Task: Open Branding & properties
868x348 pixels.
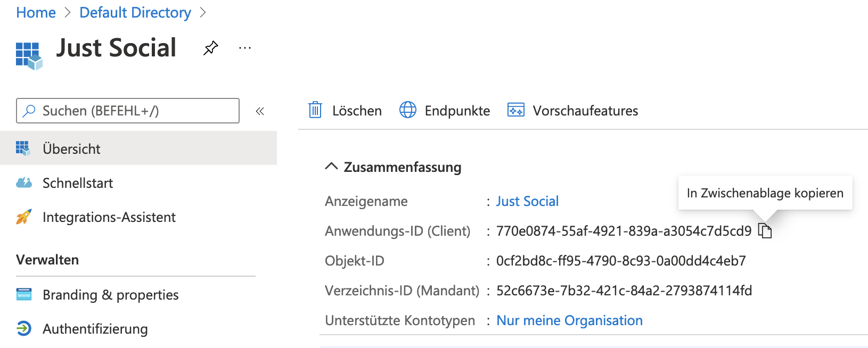Action: (x=138, y=295)
